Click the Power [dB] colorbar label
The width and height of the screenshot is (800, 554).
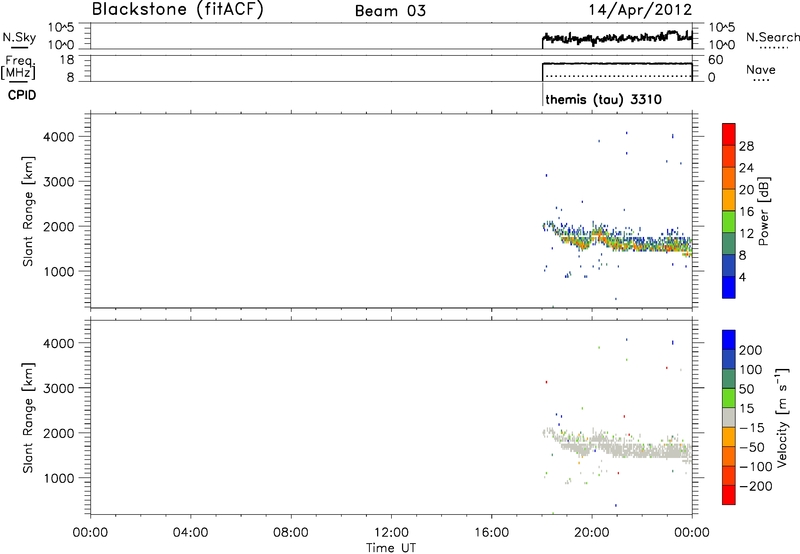click(x=763, y=211)
